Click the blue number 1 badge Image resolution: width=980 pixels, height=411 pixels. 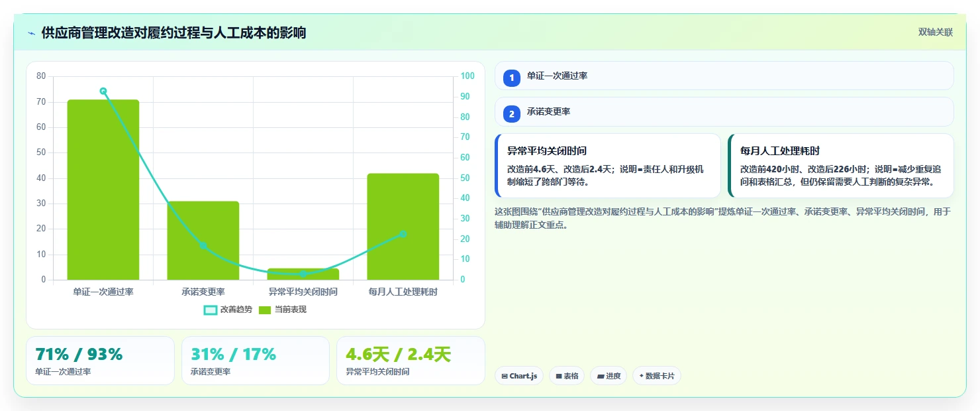(x=511, y=78)
